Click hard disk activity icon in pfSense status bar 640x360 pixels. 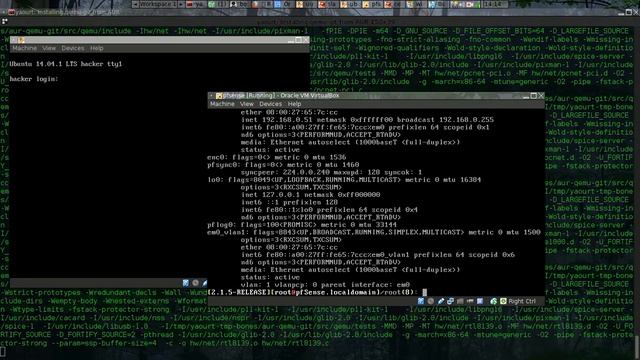click(421, 301)
